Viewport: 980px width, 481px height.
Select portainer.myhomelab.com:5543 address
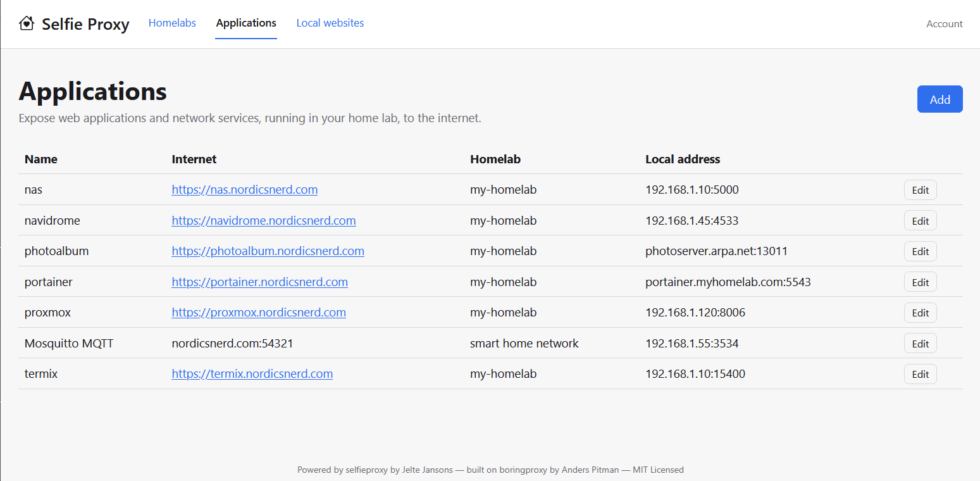[728, 282]
